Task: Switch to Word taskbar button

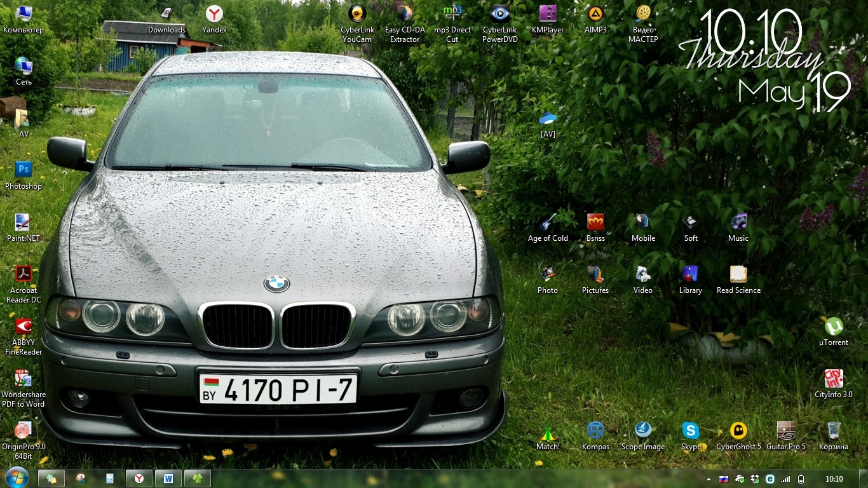Action: click(168, 478)
